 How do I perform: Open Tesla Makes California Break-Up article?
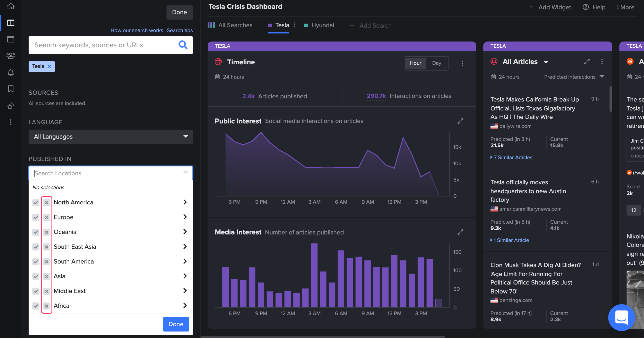[535, 108]
